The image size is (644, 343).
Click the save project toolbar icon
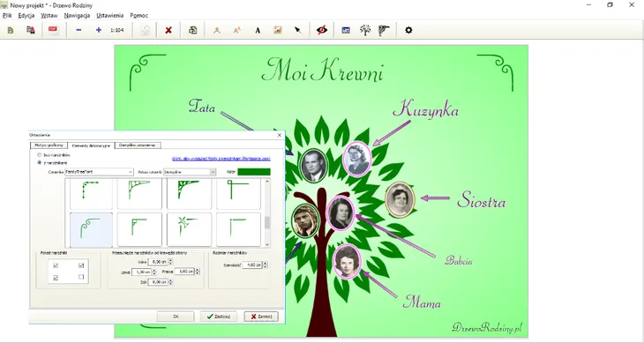30,30
